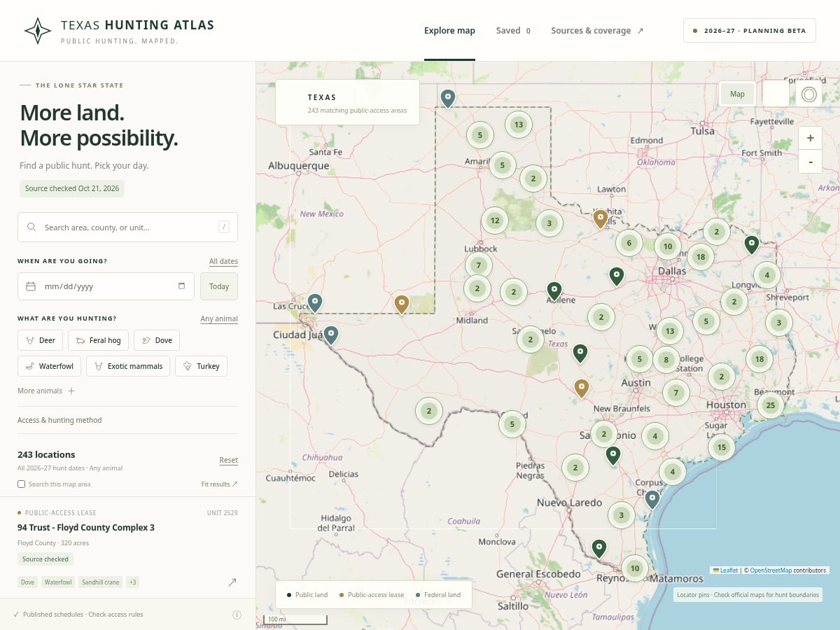The width and height of the screenshot is (840, 630).
Task: Click the 243 locations heading
Action: (46, 454)
